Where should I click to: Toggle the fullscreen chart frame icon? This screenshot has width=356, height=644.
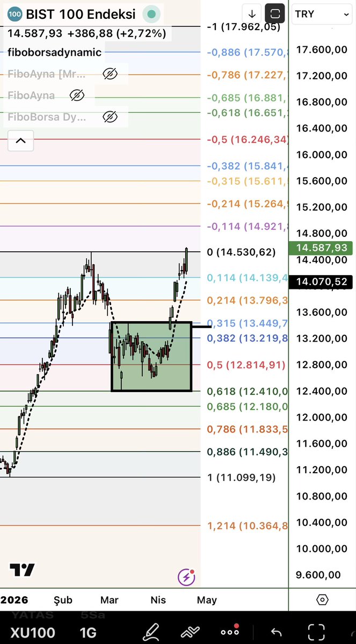275,14
